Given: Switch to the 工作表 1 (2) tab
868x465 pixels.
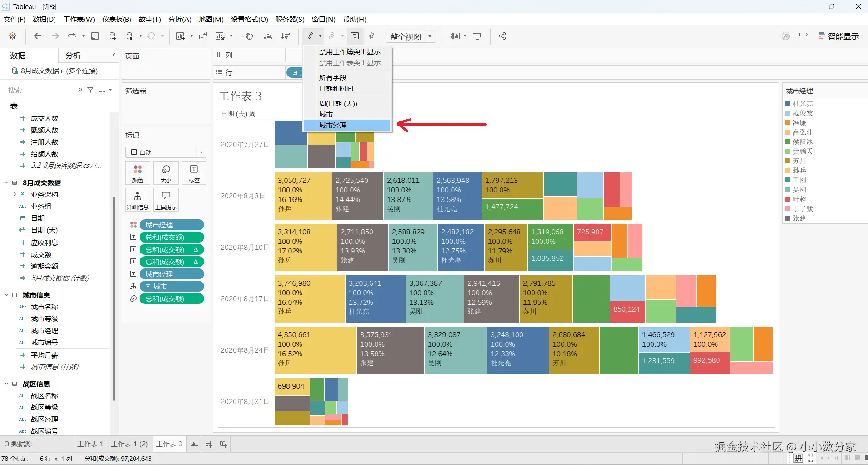Looking at the screenshot, I should click(x=130, y=444).
